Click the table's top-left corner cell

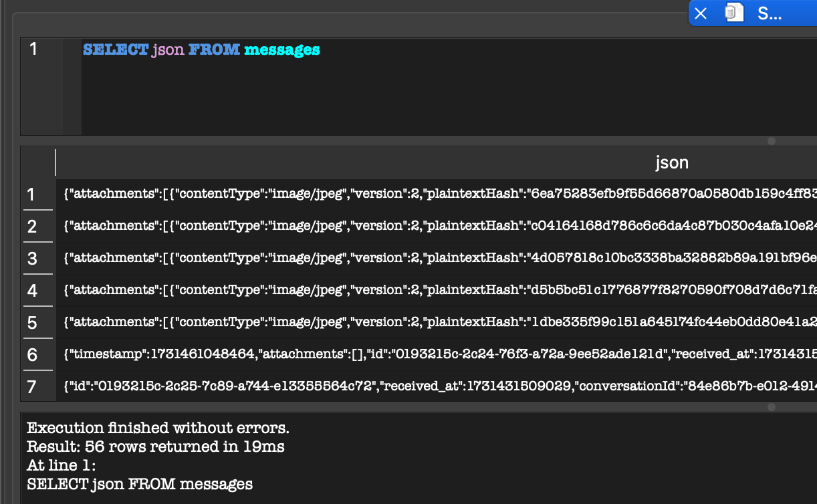tap(38, 162)
